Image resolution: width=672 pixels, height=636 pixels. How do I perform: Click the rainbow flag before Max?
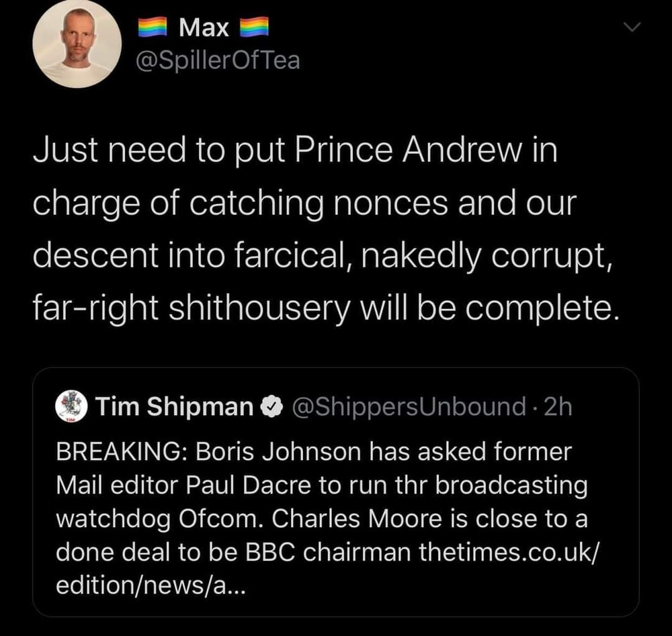(x=155, y=29)
